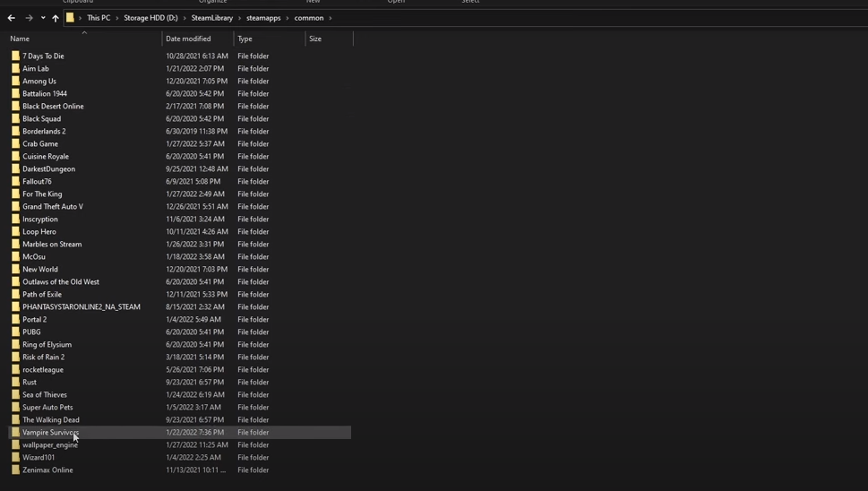Image resolution: width=868 pixels, height=491 pixels.
Task: Click the common breadcrumb segment
Action: pyautogui.click(x=309, y=18)
